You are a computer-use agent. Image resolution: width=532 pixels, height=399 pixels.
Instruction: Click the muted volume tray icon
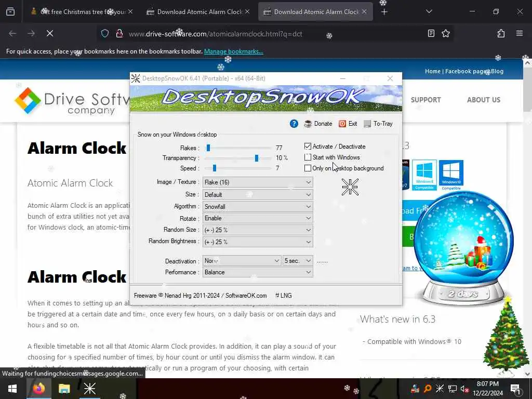(464, 389)
